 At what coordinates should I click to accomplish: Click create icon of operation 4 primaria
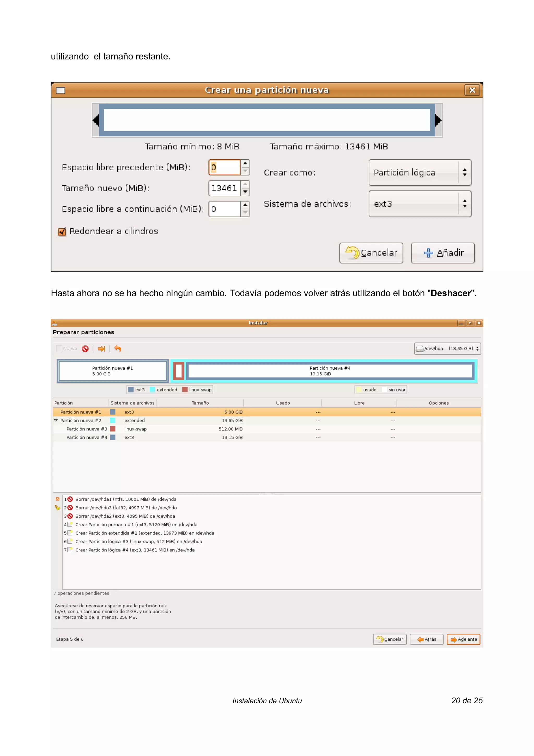tap(70, 525)
